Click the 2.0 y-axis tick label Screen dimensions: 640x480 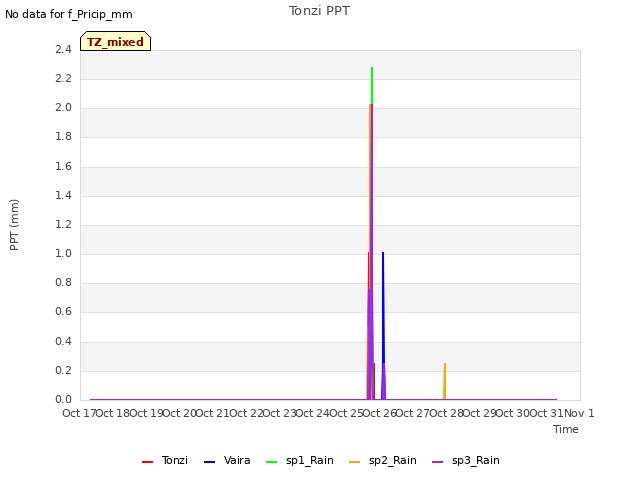pyautogui.click(x=63, y=107)
